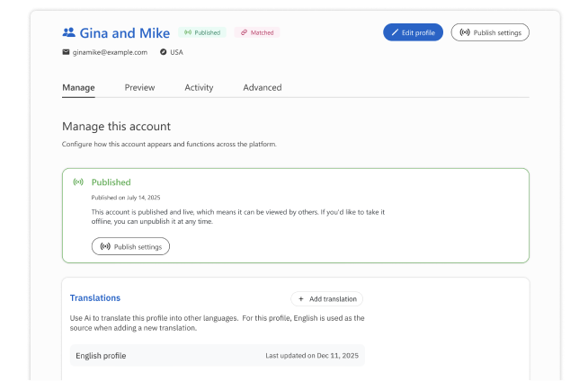Click the Gina and Mike account name
This screenshot has width=588, height=381.
click(124, 32)
